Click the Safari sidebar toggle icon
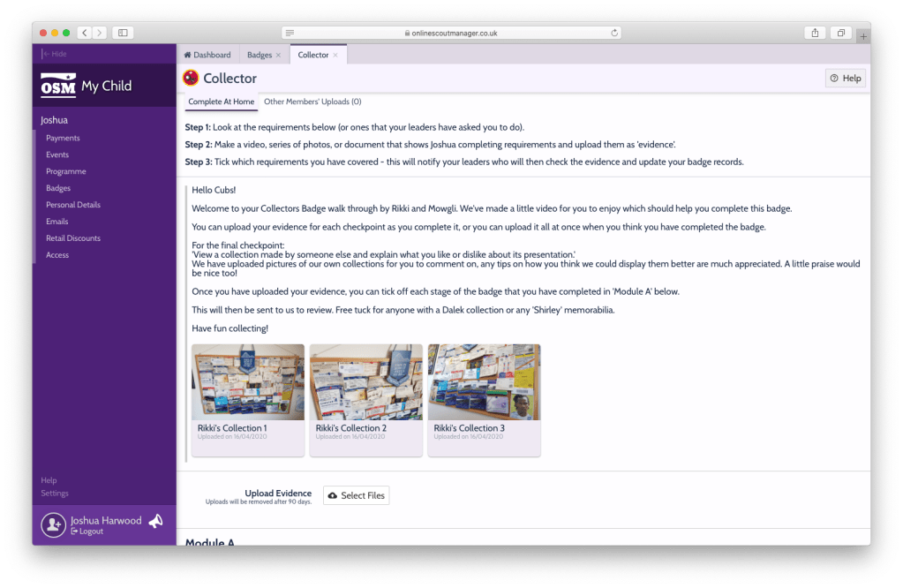Image resolution: width=903 pixels, height=588 pixels. coord(123,33)
